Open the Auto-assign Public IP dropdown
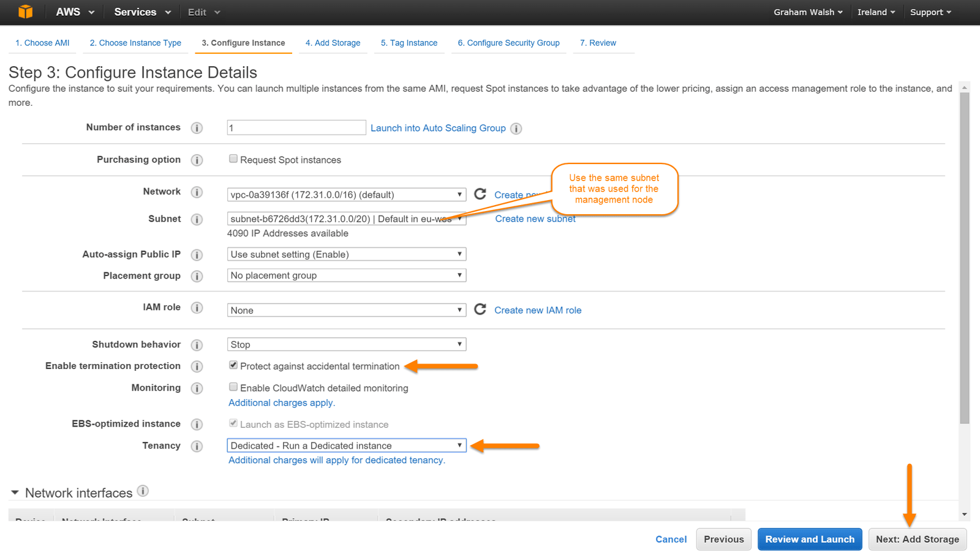 click(347, 254)
